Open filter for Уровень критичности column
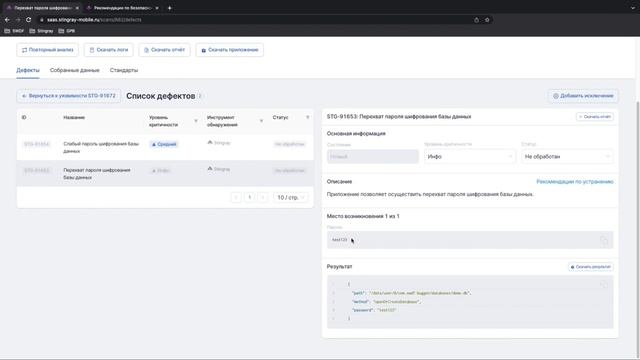This screenshot has width=640, height=360. point(196,121)
